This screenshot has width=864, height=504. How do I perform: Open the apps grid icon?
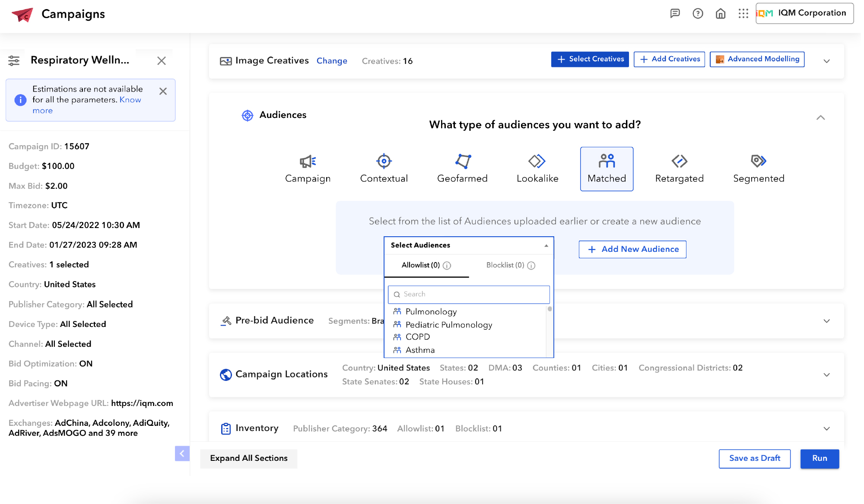point(743,13)
